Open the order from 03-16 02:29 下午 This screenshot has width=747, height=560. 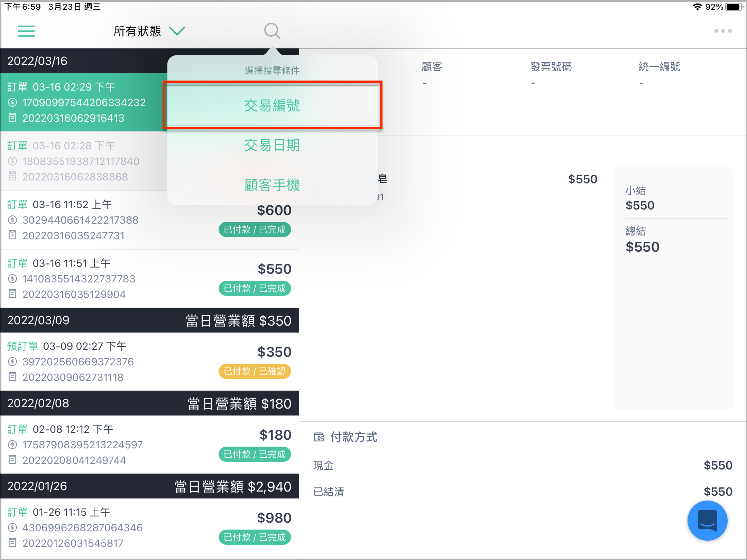click(x=84, y=102)
